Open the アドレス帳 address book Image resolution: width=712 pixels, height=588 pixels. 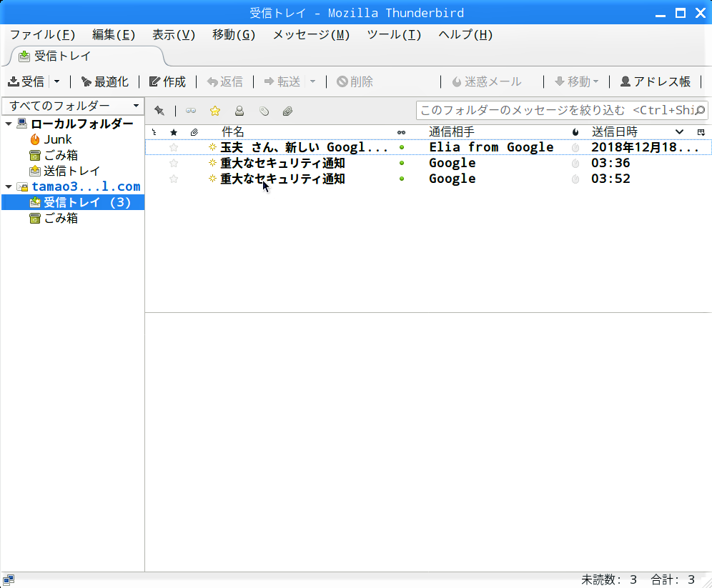click(x=656, y=81)
